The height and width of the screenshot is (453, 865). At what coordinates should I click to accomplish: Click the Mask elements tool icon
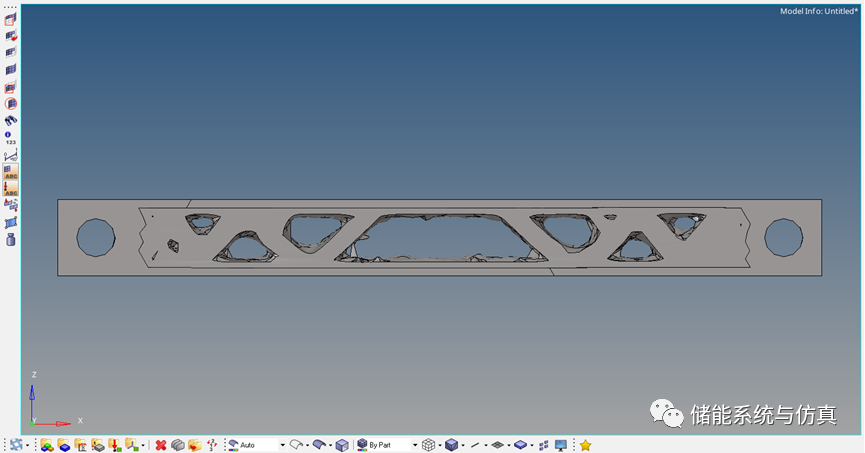coord(10,20)
